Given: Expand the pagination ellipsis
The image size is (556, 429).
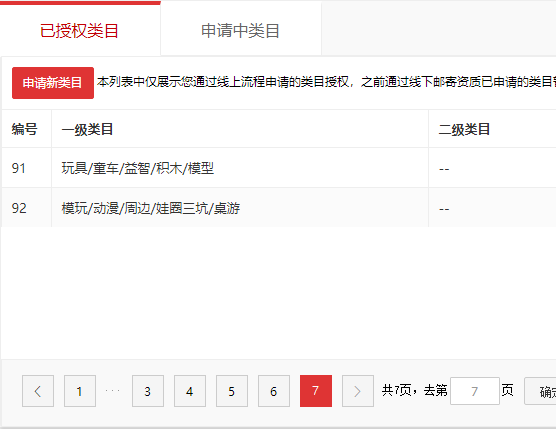Looking at the screenshot, I should [113, 391].
